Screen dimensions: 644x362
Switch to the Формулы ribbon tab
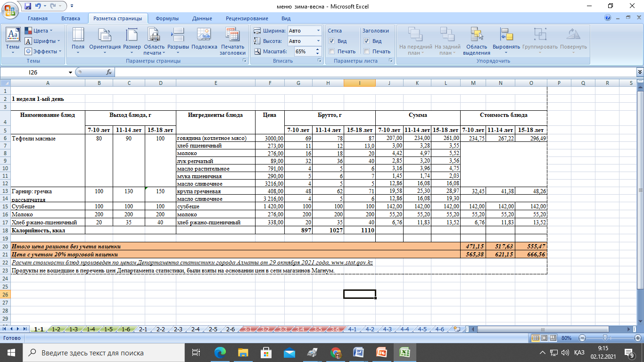click(x=167, y=18)
